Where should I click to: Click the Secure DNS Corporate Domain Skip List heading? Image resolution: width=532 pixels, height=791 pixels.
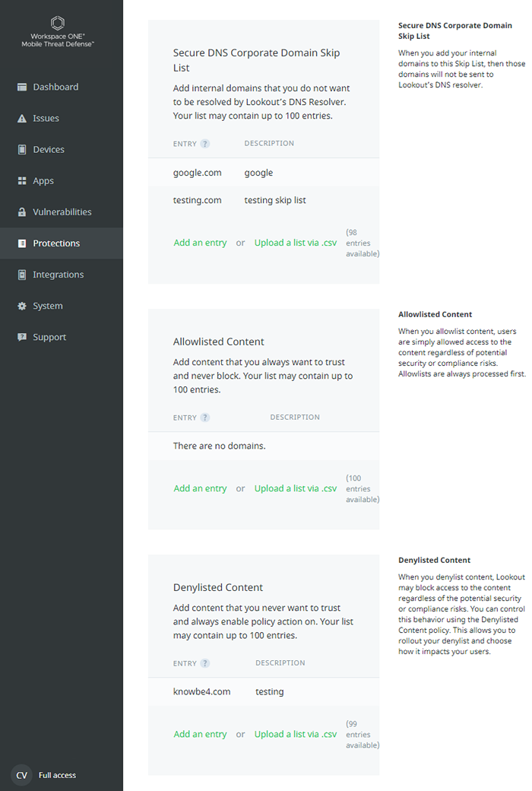[x=256, y=60]
